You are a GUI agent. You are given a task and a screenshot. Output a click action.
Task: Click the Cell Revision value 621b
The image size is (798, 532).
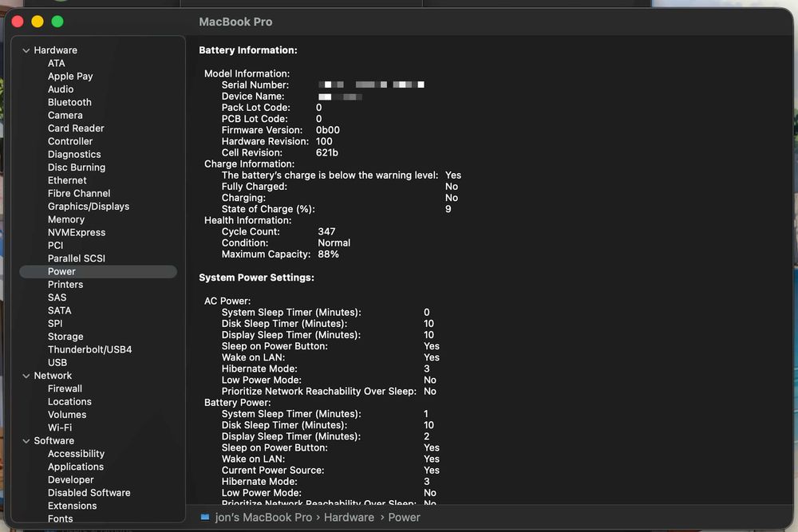[326, 152]
